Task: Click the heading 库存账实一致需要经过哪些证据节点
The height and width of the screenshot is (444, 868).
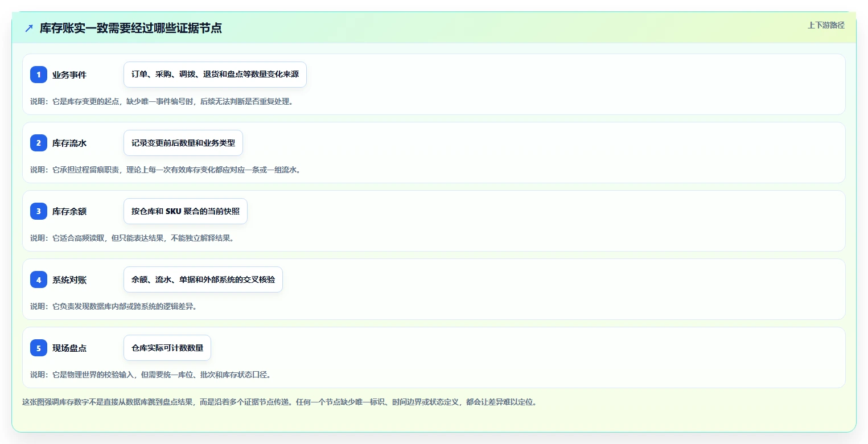Action: point(130,28)
